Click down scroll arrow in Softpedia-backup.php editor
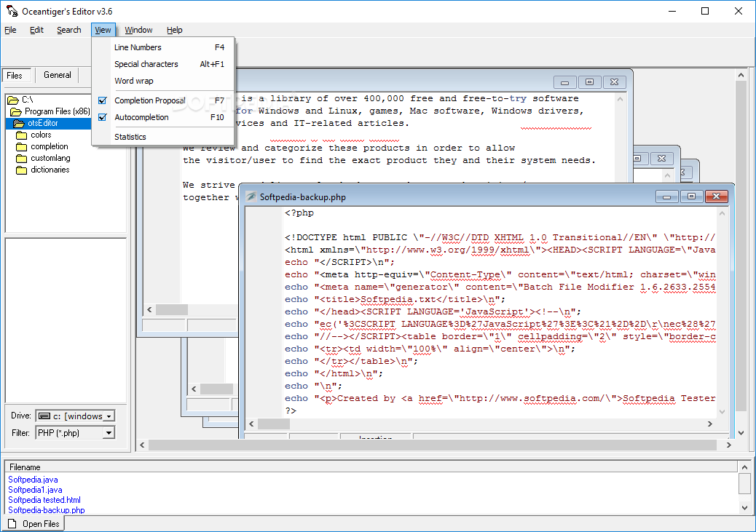 point(722,411)
